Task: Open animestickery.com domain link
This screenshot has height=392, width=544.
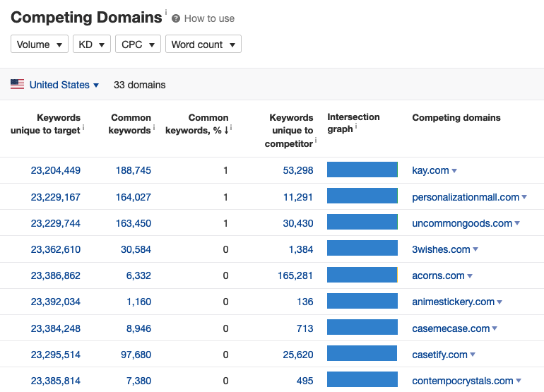Action: click(453, 302)
